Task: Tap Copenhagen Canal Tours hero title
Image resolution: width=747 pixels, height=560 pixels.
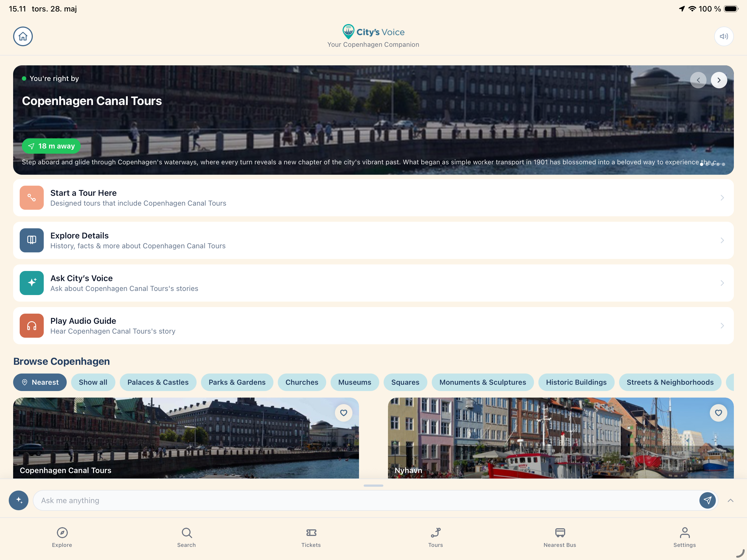Action: pyautogui.click(x=92, y=101)
